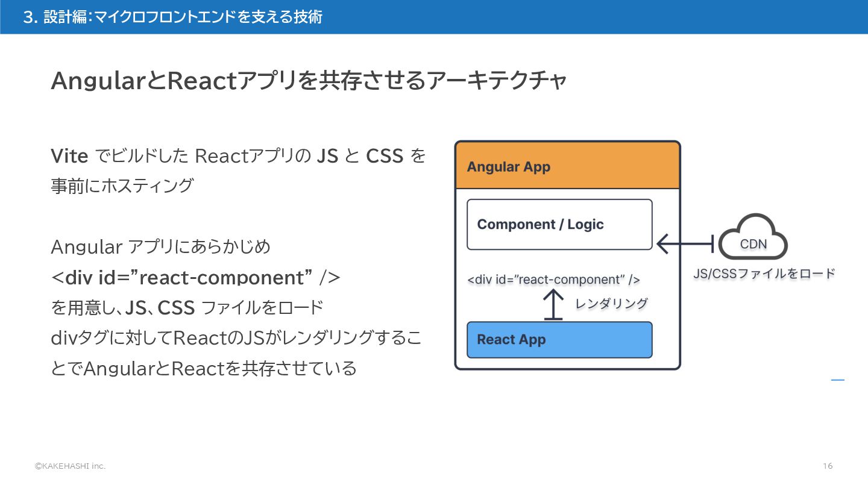
Task: Select the Angular App orange header
Action: click(567, 166)
